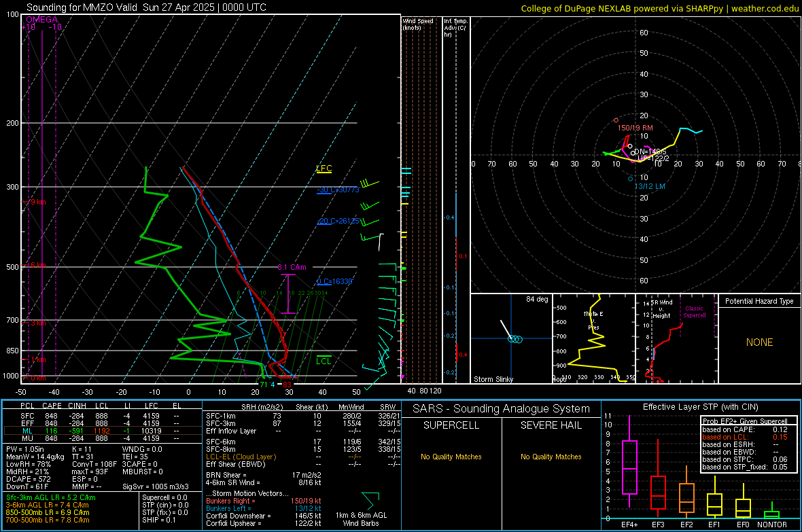802x532 pixels.
Task: Click 'No Quality Matches' under SUPERCELL
Action: [x=451, y=457]
